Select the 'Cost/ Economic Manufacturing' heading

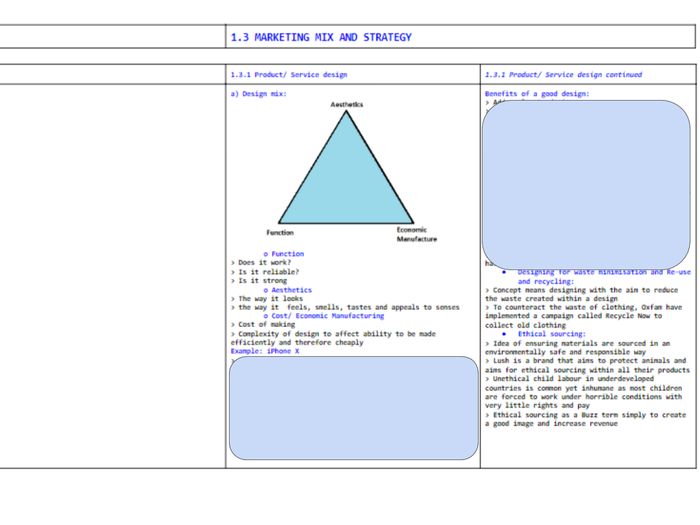tap(324, 316)
